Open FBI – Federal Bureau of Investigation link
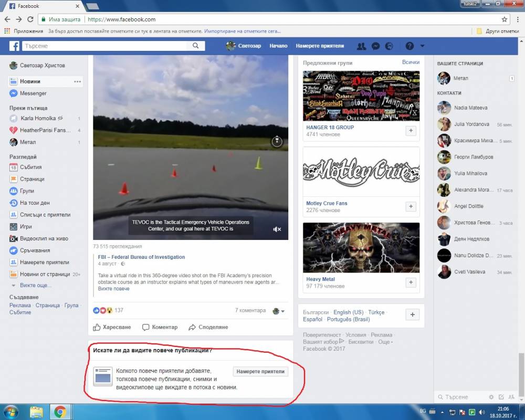Screen dimensions: 525x420 (x=141, y=257)
